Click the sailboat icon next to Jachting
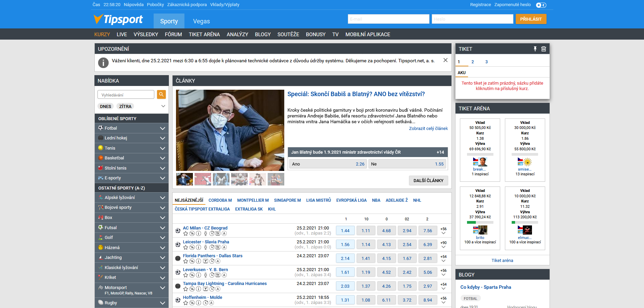Screen dimensions: 644x308 101,257
